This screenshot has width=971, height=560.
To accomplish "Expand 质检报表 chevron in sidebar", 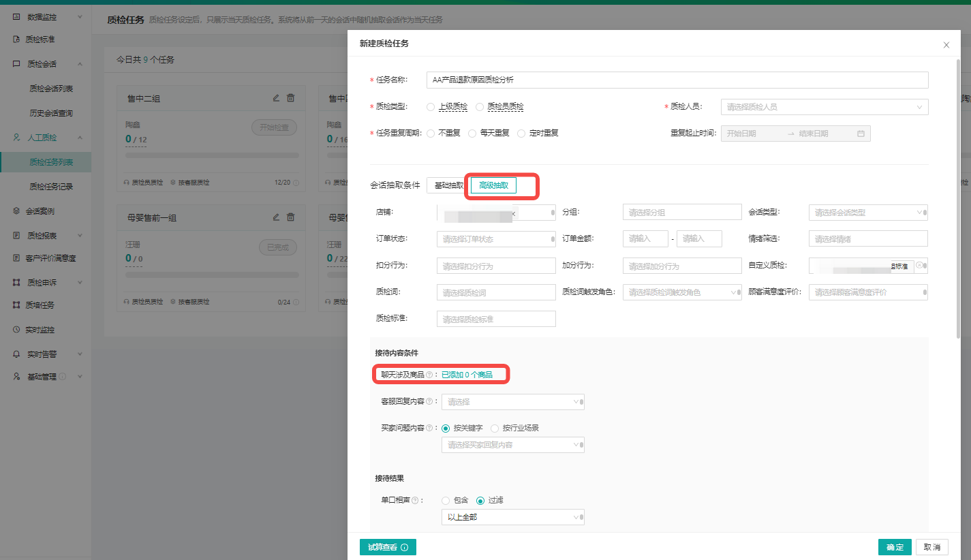I will pyautogui.click(x=80, y=236).
